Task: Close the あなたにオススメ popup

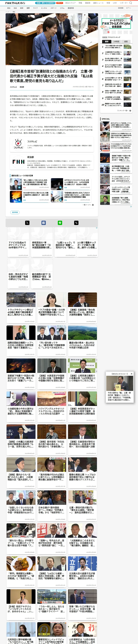Action: (131, 374)
